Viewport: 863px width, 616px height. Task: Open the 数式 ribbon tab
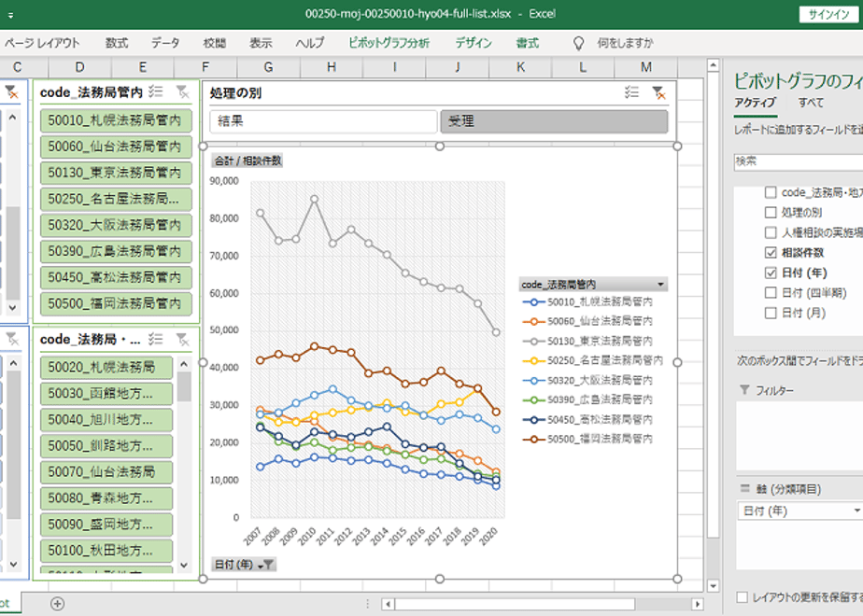point(117,43)
